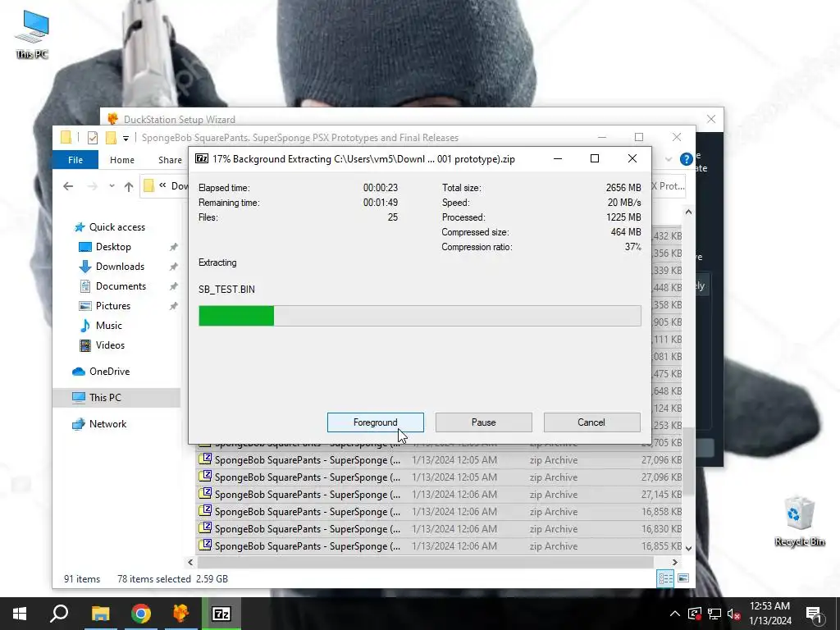The image size is (840, 630).
Task: Click the Foreground button in 7-Zip dialog
Action: 375,422
